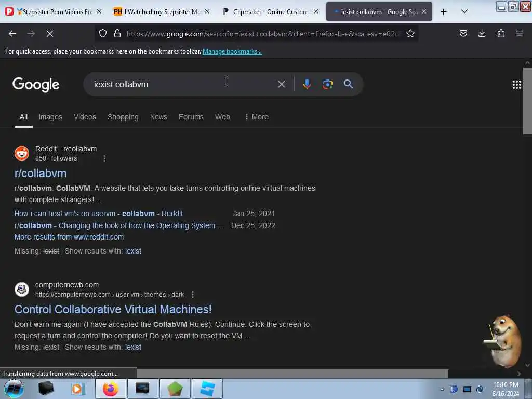Open 'More results from www.reddit.com'
The height and width of the screenshot is (399, 532).
point(69,237)
